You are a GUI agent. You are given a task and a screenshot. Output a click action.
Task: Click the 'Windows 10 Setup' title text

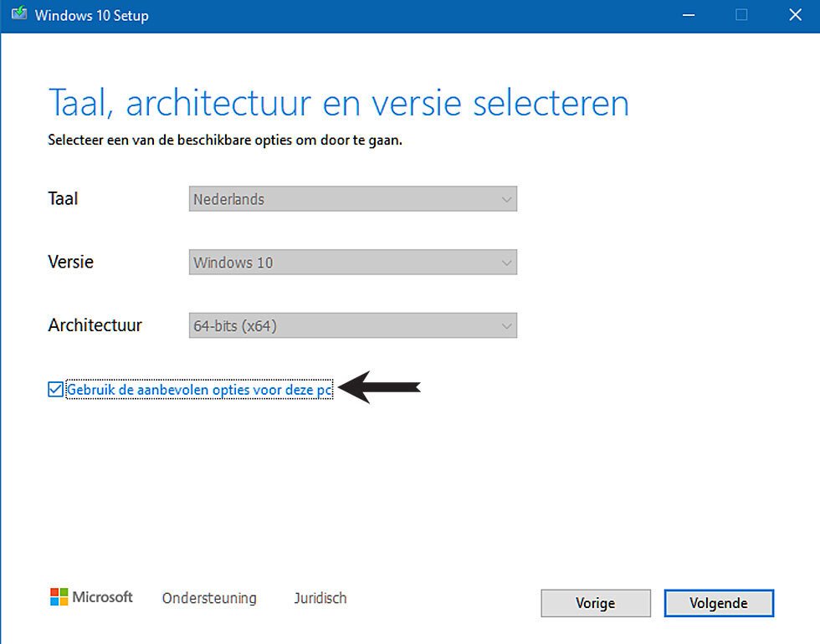[x=91, y=16]
